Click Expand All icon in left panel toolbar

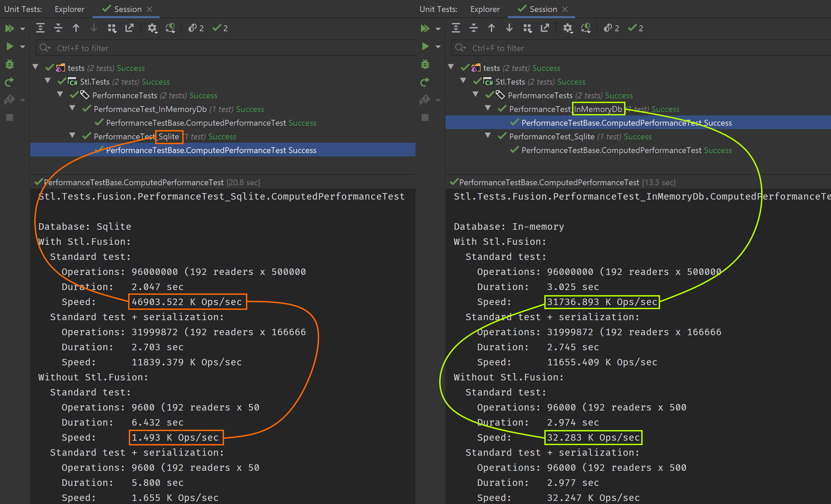tap(40, 28)
